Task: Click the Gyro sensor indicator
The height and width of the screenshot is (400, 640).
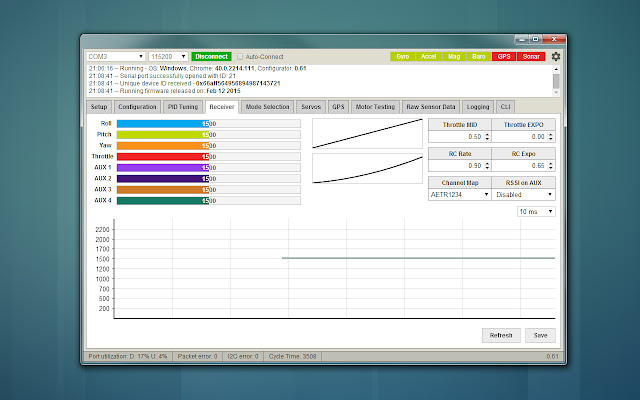Action: [402, 57]
